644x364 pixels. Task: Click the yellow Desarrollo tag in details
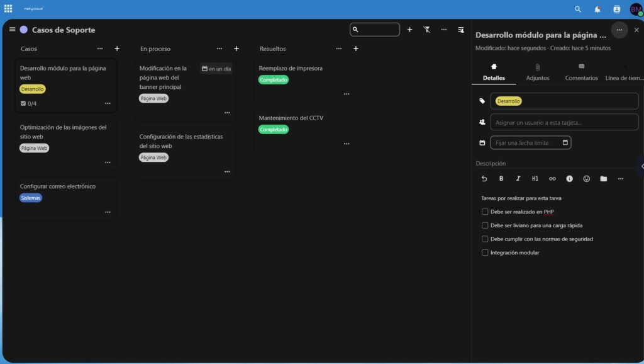click(508, 101)
